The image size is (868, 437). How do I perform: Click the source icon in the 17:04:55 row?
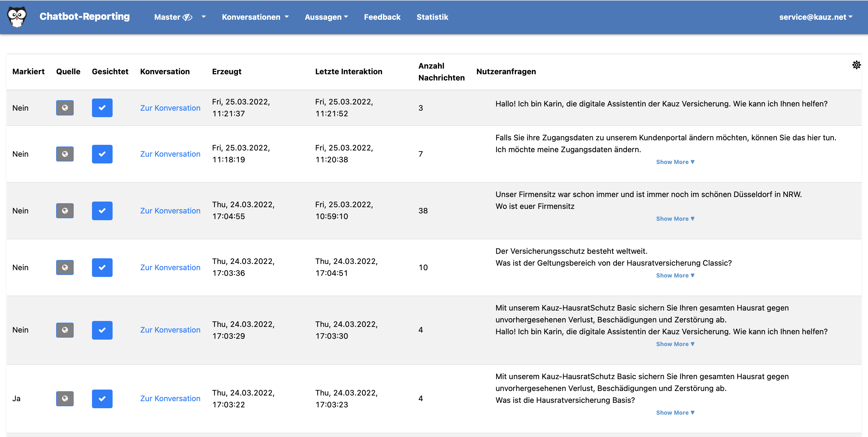point(65,211)
